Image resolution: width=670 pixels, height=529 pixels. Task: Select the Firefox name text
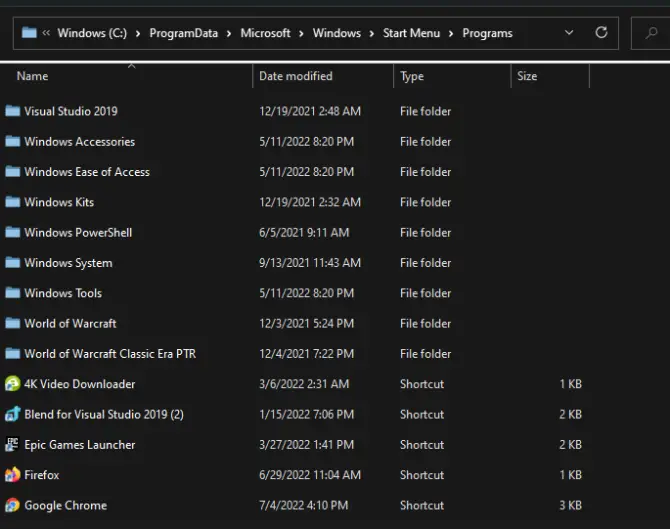[x=42, y=475]
